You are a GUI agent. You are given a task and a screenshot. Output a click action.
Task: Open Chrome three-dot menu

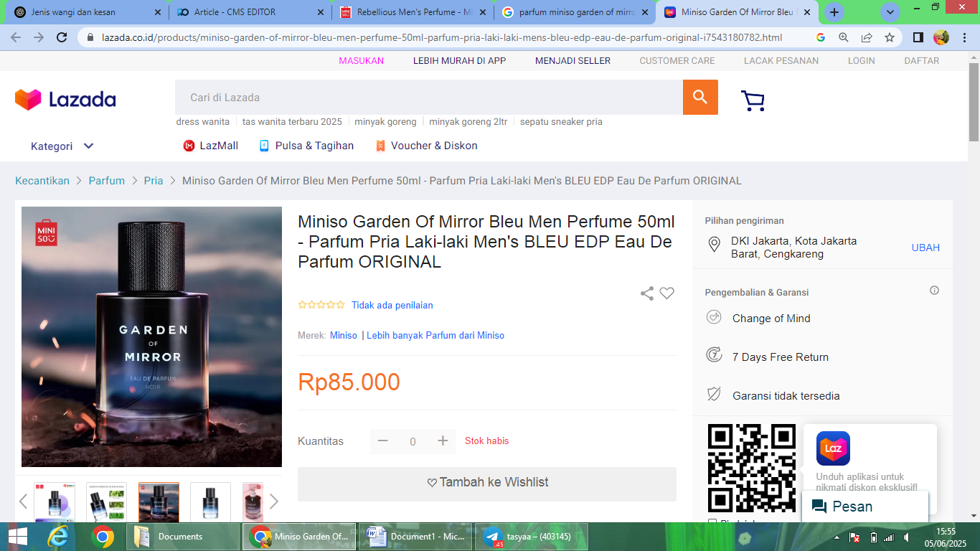[x=964, y=37]
